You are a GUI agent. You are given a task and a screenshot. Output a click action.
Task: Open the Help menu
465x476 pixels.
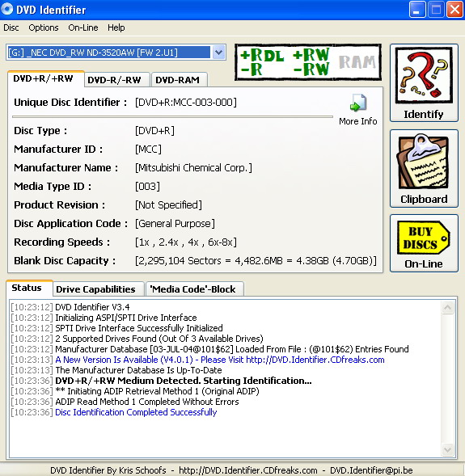[116, 27]
